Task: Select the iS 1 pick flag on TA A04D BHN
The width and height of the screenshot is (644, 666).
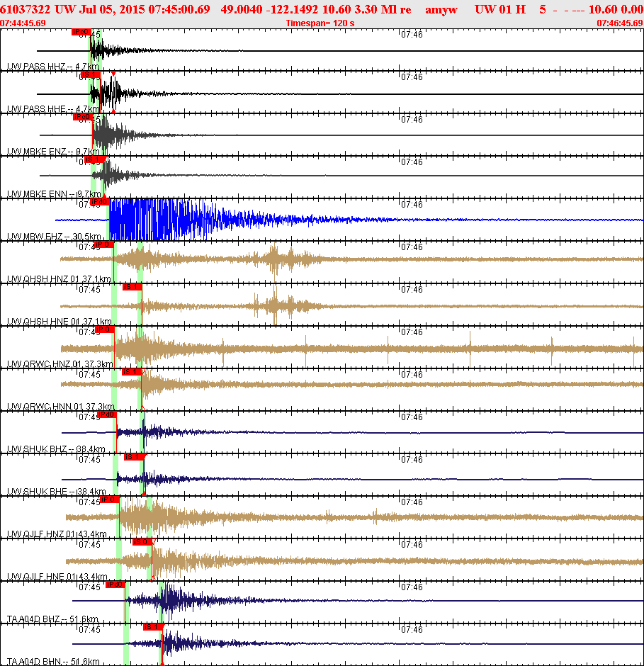Action: (152, 627)
